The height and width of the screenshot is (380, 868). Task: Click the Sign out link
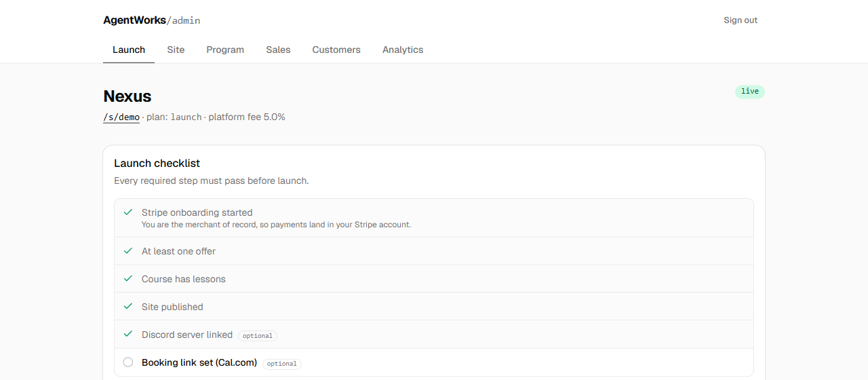tap(741, 20)
